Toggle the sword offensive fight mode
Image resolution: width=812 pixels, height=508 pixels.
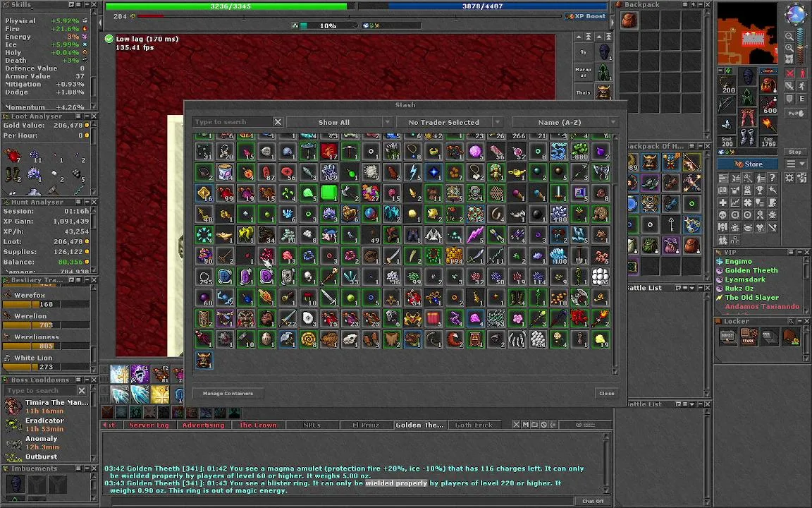coord(789,85)
